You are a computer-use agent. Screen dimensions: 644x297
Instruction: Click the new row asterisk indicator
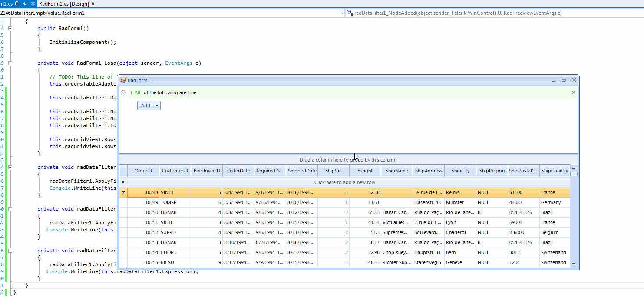[123, 182]
